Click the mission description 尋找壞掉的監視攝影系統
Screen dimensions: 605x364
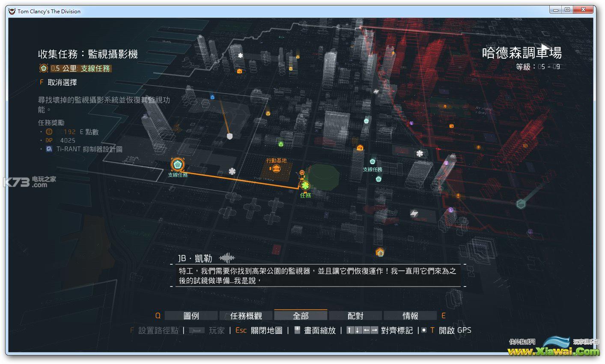(x=104, y=104)
